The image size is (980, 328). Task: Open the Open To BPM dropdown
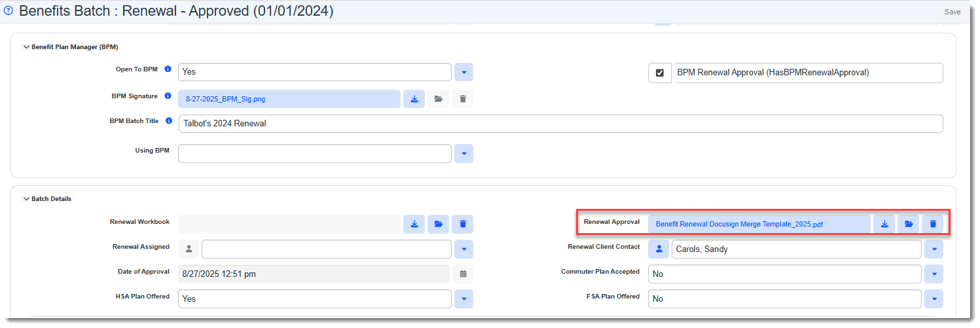(463, 72)
